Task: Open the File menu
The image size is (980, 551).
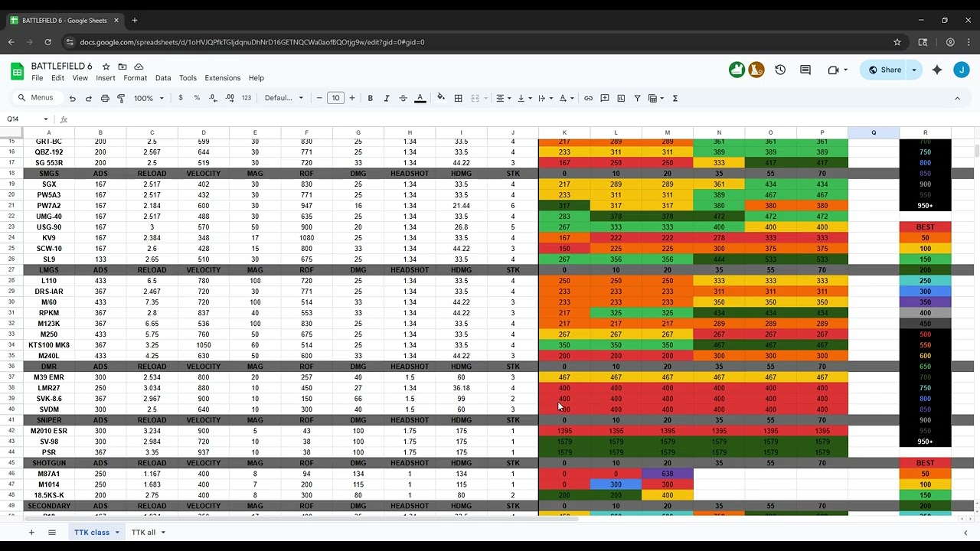Action: [38, 78]
